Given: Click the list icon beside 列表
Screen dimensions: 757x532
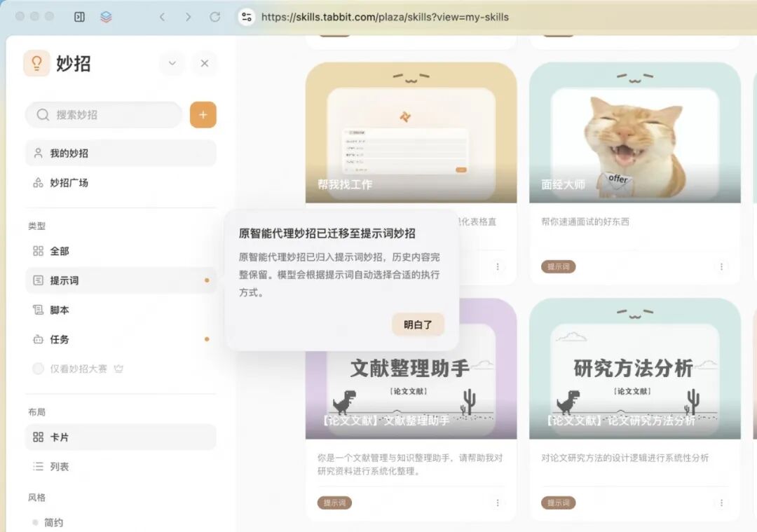Looking at the screenshot, I should (38, 466).
